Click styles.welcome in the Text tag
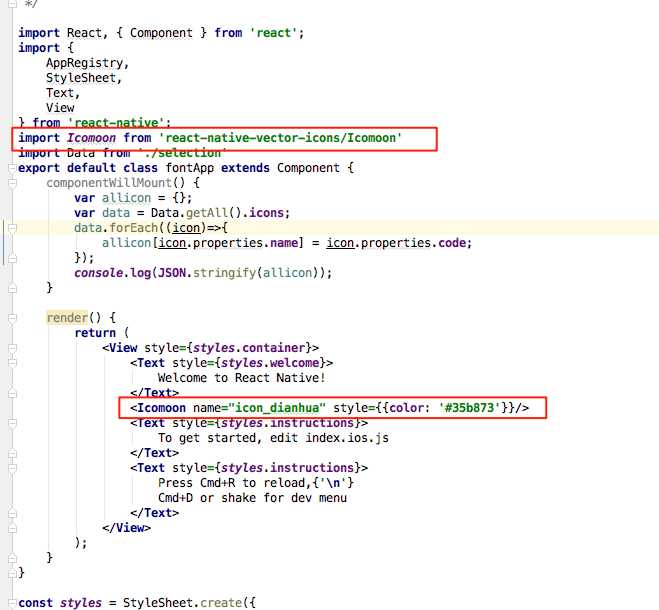659x610 pixels. point(270,363)
